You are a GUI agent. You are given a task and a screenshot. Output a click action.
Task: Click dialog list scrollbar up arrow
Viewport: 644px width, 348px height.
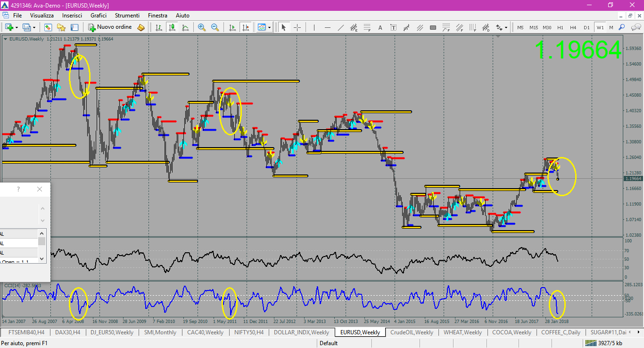[x=42, y=233]
